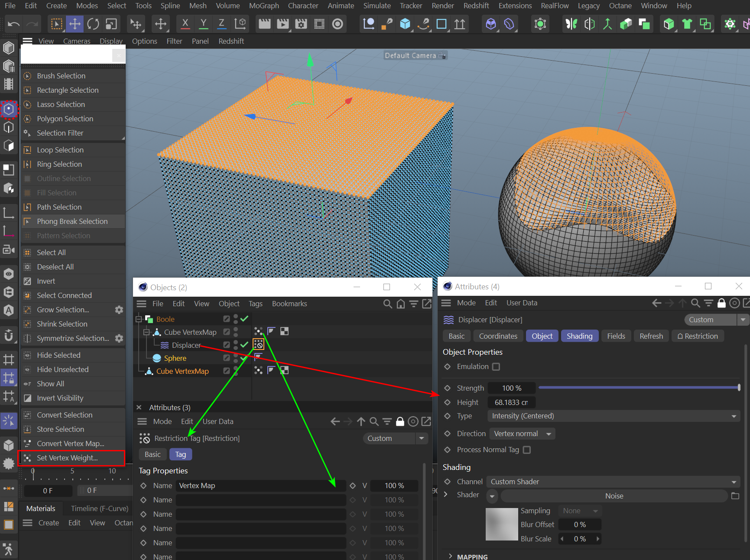
Task: Click Phong tag on bottom Cube VertexMap
Action: [271, 370]
